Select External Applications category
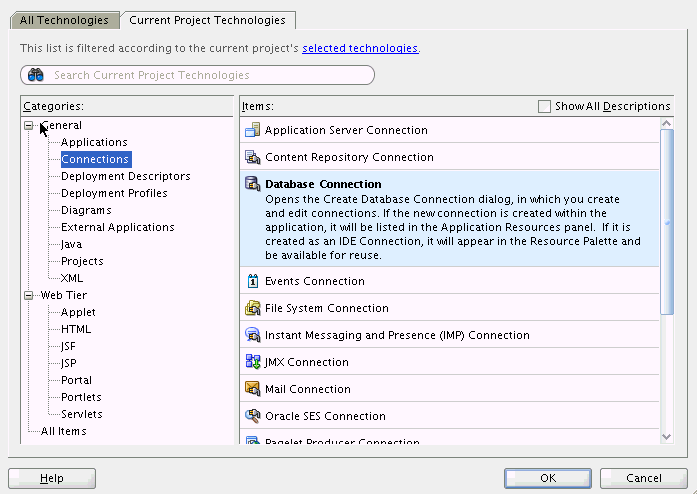This screenshot has width=697, height=494. click(x=118, y=227)
